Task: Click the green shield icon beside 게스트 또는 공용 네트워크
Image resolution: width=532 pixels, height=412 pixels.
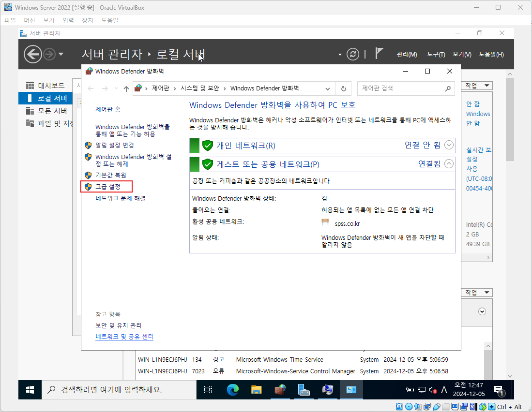Action: [x=207, y=164]
